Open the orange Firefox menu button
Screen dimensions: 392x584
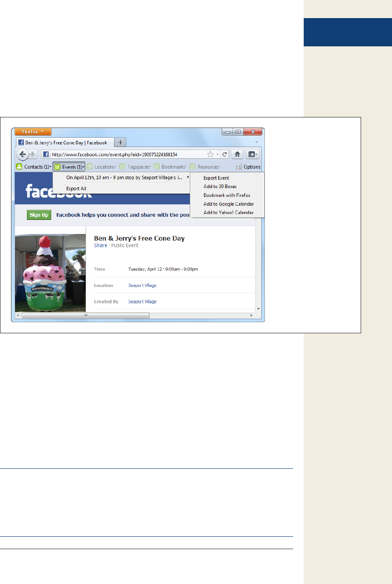click(33, 132)
